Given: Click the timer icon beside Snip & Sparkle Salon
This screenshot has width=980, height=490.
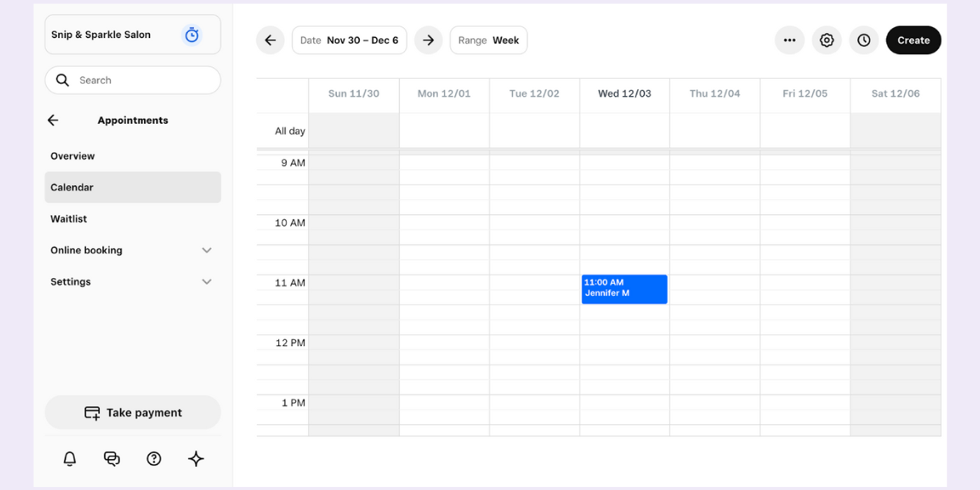Looking at the screenshot, I should point(191,34).
